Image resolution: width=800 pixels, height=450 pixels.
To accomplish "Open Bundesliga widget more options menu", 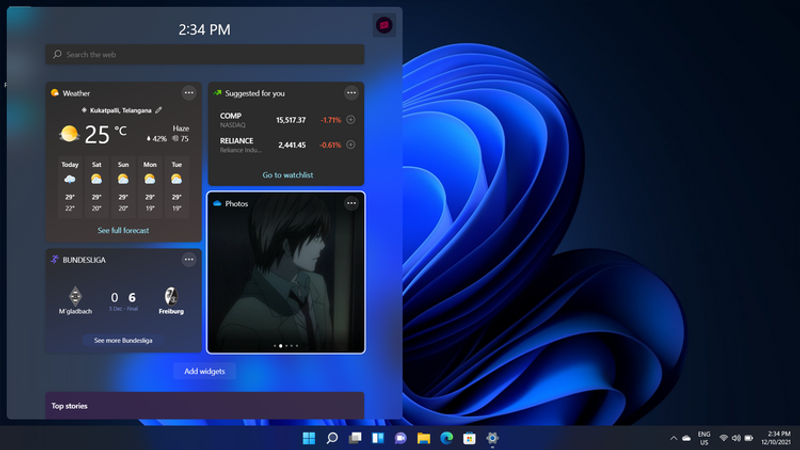I will point(189,259).
